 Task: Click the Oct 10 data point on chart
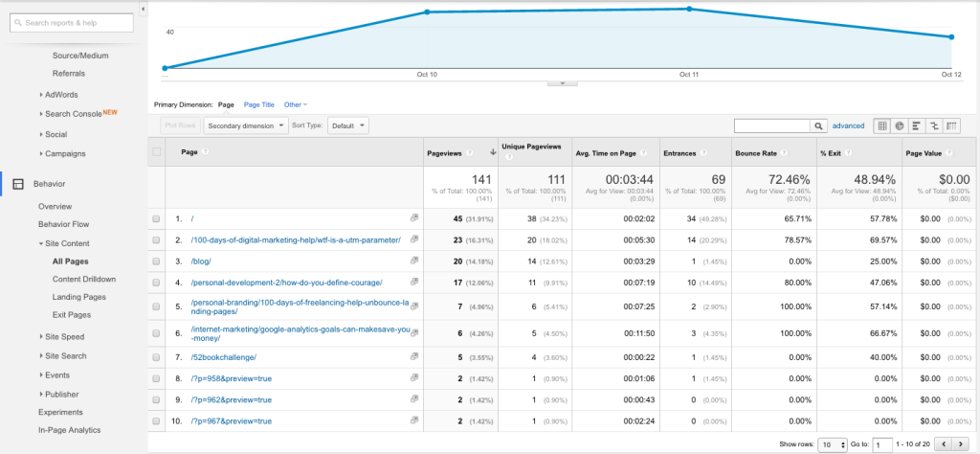tap(427, 11)
